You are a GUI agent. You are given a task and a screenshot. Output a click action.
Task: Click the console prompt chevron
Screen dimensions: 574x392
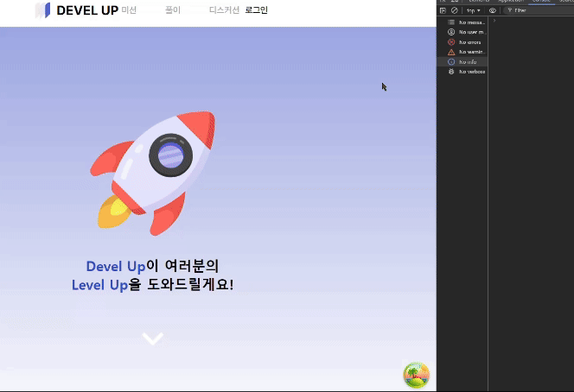(x=494, y=21)
